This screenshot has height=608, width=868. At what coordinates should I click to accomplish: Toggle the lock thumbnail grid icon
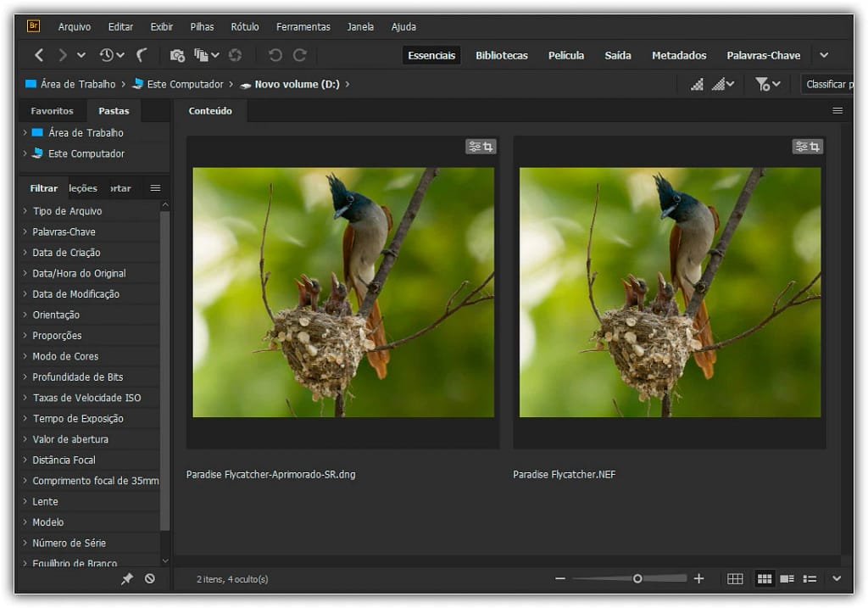coord(735,578)
